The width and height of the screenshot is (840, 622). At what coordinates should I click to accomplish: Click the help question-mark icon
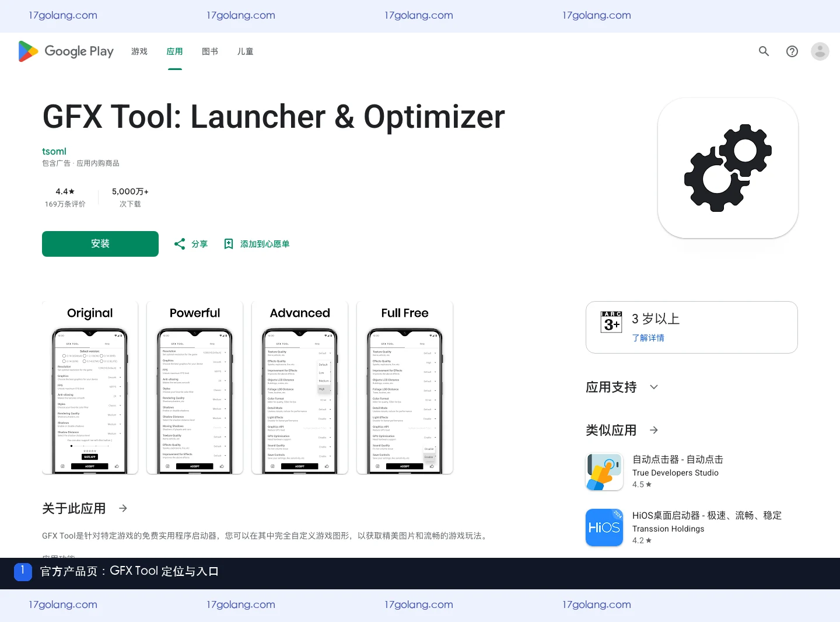[x=792, y=51]
